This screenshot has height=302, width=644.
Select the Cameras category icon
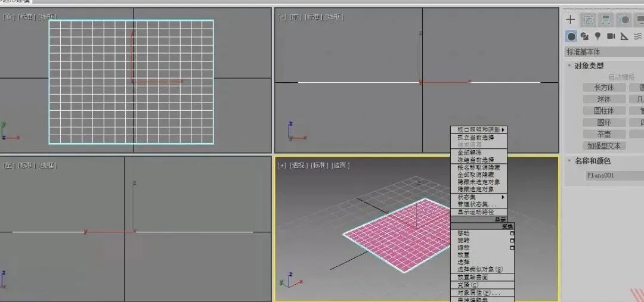611,36
